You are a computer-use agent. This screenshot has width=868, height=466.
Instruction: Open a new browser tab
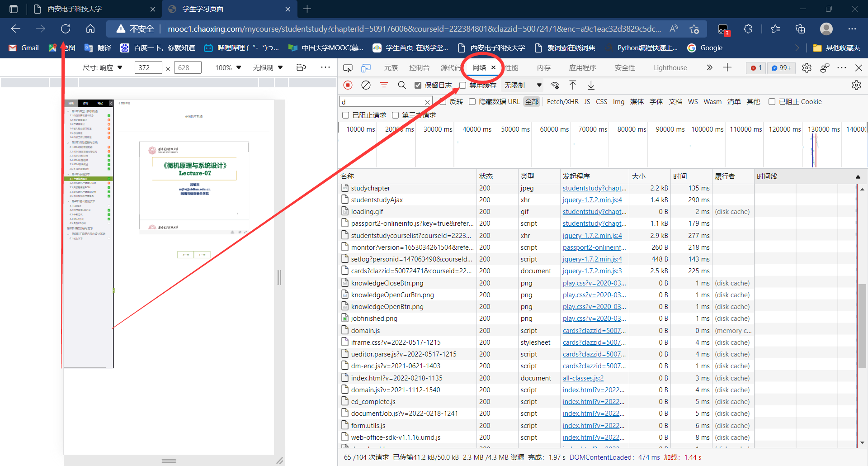point(307,9)
